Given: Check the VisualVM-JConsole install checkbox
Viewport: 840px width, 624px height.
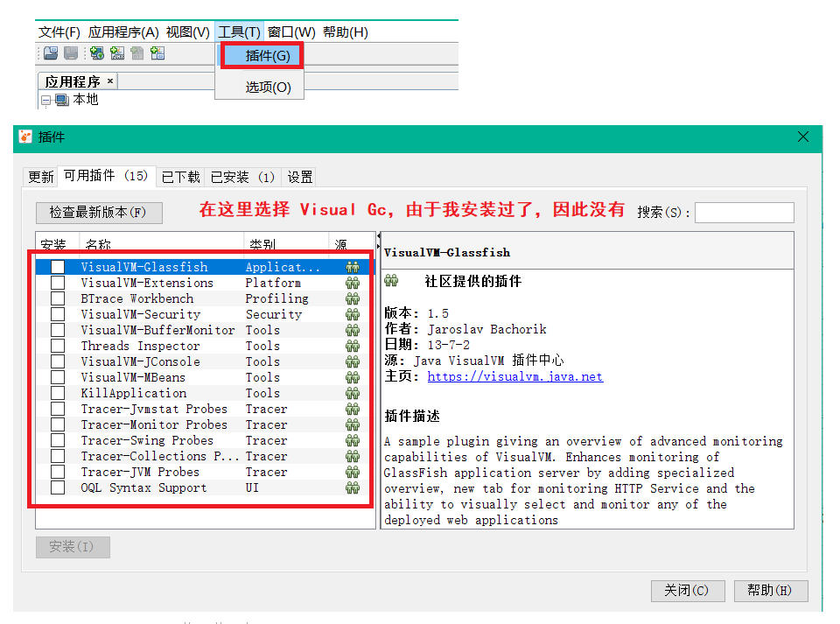Looking at the screenshot, I should click(58, 361).
